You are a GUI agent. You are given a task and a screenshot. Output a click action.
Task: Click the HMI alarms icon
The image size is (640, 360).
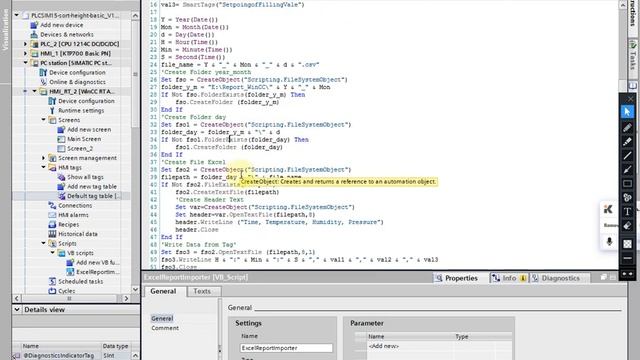52,215
